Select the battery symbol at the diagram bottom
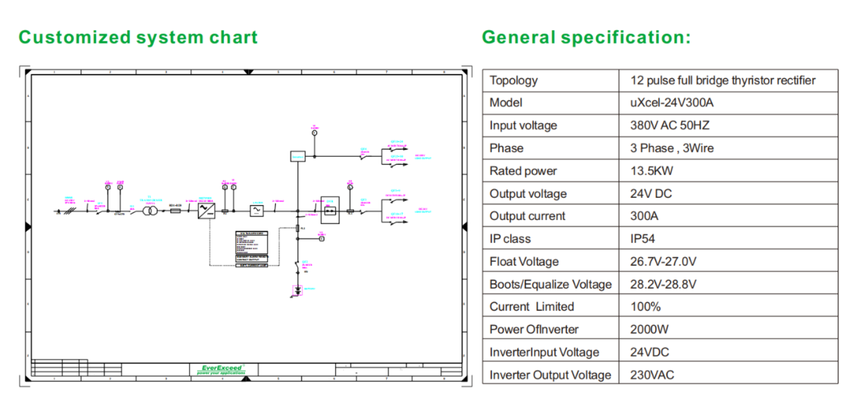The image size is (868, 407). pyautogui.click(x=297, y=291)
